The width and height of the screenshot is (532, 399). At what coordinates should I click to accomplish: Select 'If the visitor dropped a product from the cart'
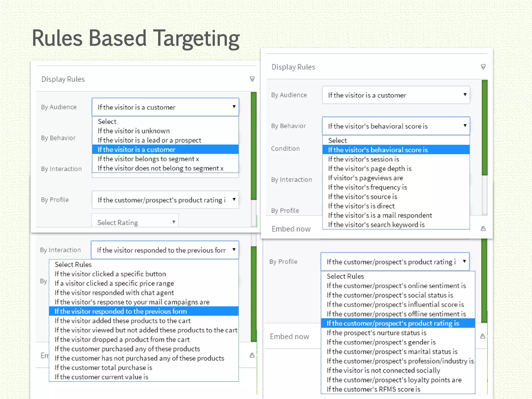coord(122,340)
